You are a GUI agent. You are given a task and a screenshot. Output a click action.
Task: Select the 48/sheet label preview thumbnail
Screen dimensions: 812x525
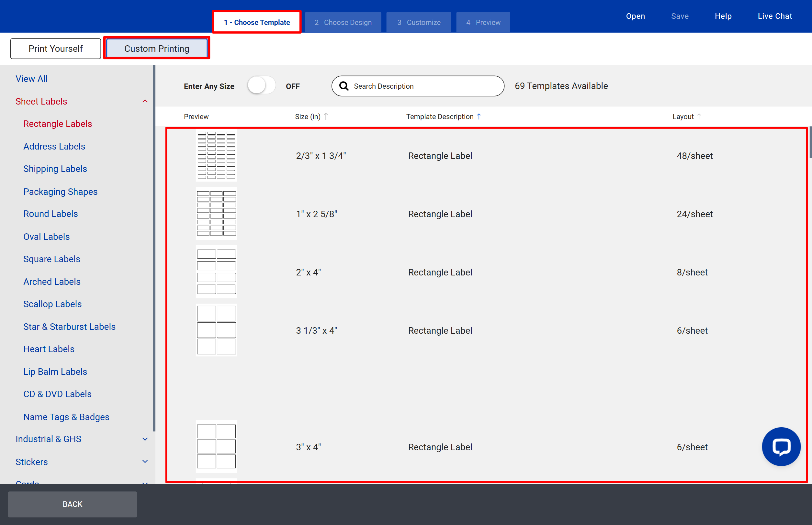pyautogui.click(x=216, y=155)
